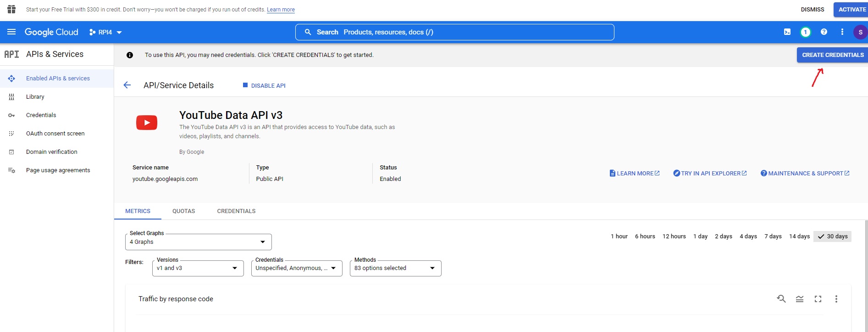Expand the Methods filter dropdown
The height and width of the screenshot is (332, 868).
(x=395, y=268)
